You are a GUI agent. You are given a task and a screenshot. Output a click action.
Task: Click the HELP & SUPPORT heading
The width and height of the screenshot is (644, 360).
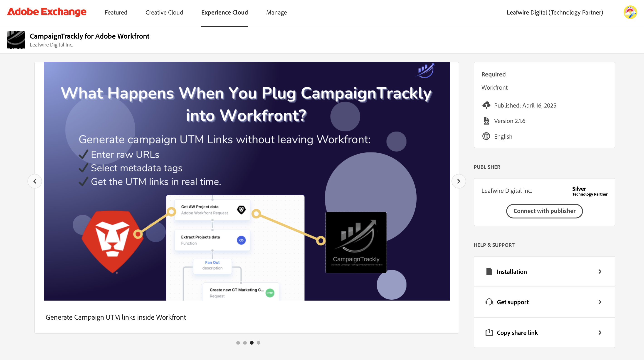coord(494,245)
